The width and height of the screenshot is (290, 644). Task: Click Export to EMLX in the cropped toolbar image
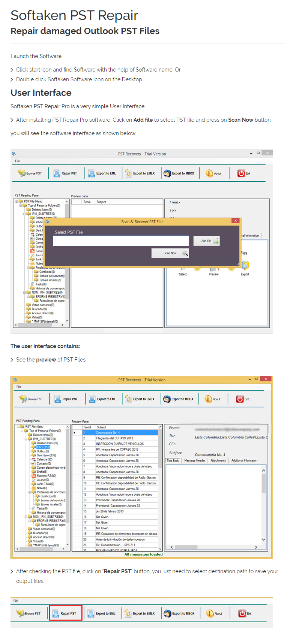point(140,613)
